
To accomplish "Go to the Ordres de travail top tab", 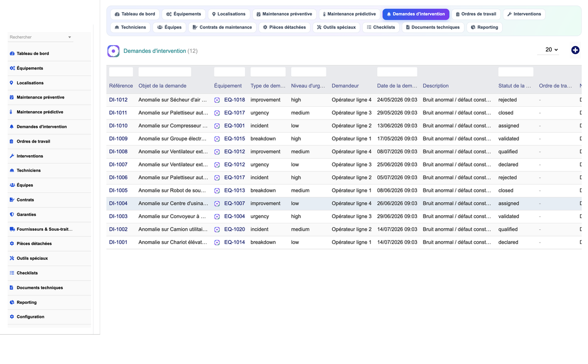I will 476,14.
